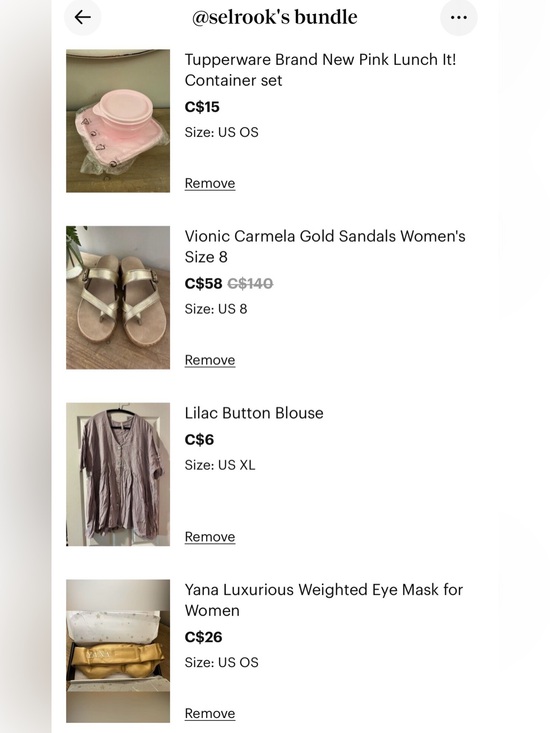Remove the Yana Weighted Eye Mask
Screen dimensions: 550x733
pos(210,713)
